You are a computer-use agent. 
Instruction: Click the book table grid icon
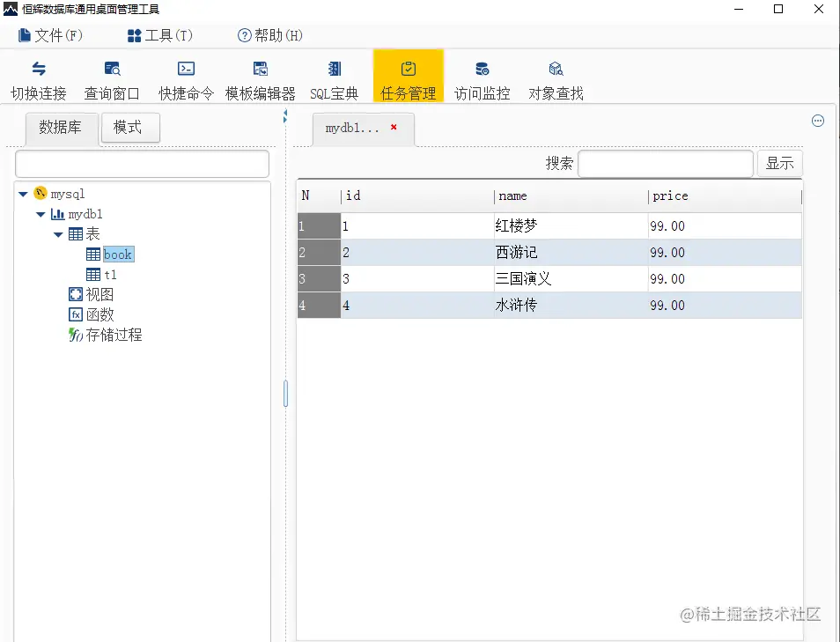[x=93, y=254]
